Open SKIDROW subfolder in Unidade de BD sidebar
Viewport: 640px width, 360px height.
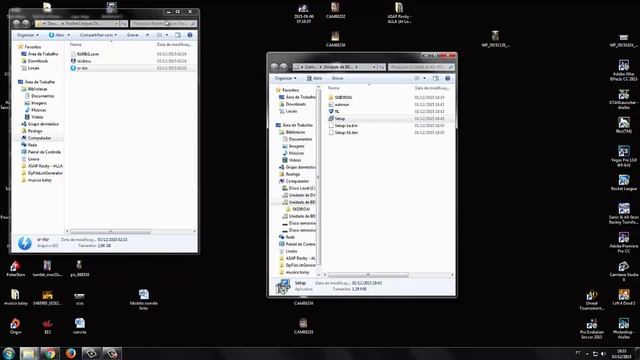tap(301, 209)
